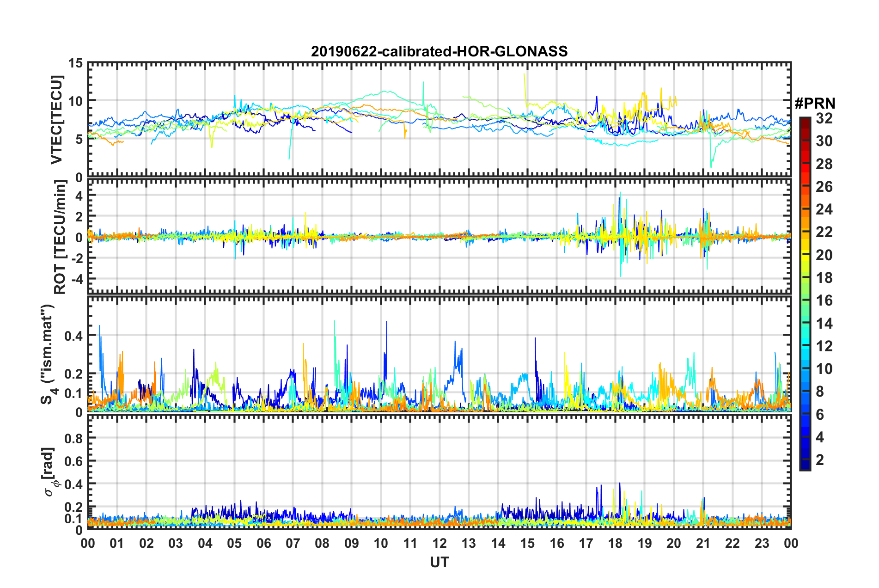This screenshot has width=879, height=588.
Task: Click the -2 tick on ROT axis
Action: coord(76,258)
